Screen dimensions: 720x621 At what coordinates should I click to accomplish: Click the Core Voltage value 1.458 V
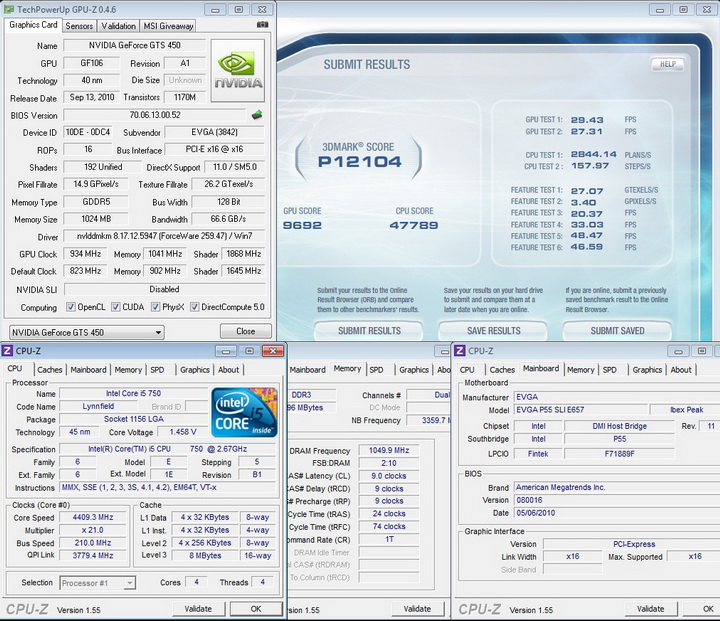[x=183, y=432]
